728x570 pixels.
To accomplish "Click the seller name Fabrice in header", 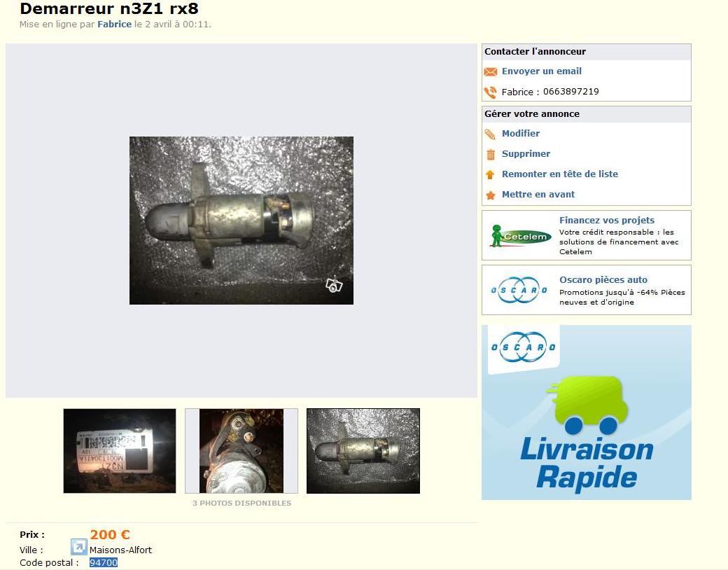I will coord(114,24).
